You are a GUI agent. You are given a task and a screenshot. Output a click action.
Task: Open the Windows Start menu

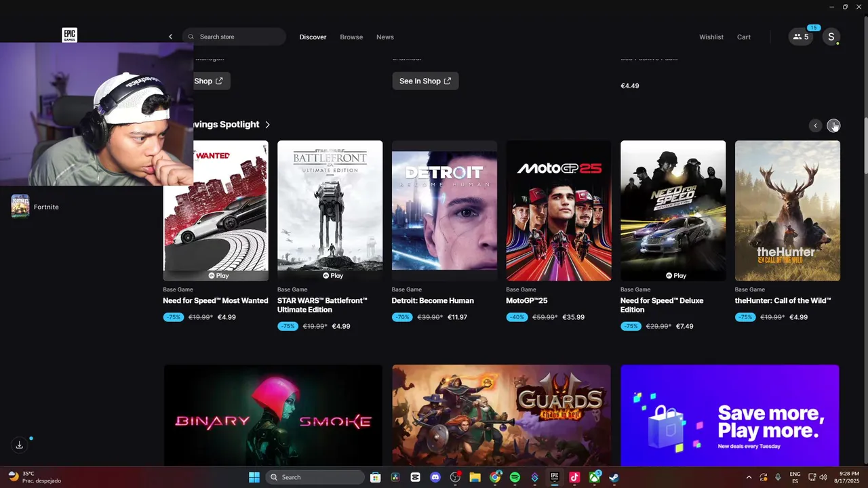tap(254, 477)
